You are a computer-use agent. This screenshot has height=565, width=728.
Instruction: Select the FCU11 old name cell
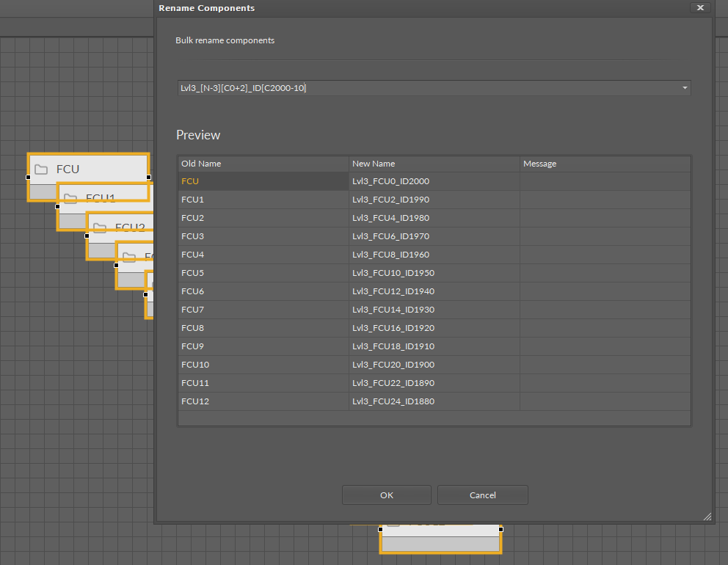263,383
